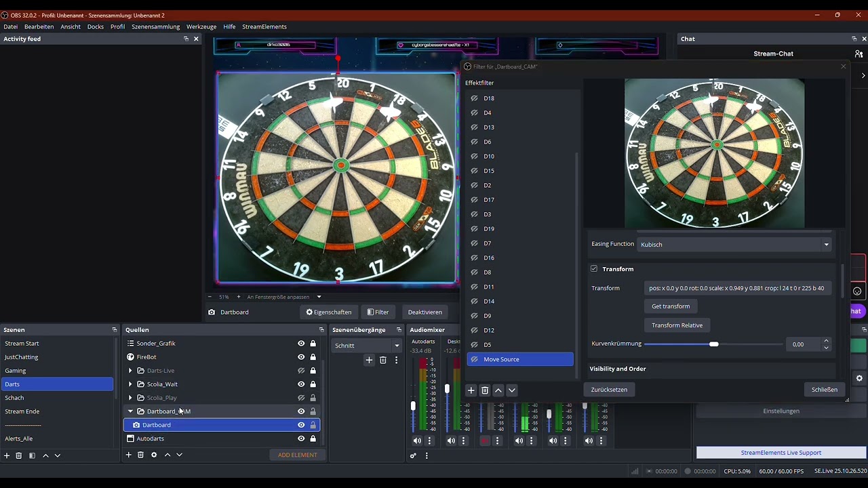Viewport: 868px width, 488px height.
Task: Move filter up in Effektfilter list
Action: pyautogui.click(x=498, y=390)
